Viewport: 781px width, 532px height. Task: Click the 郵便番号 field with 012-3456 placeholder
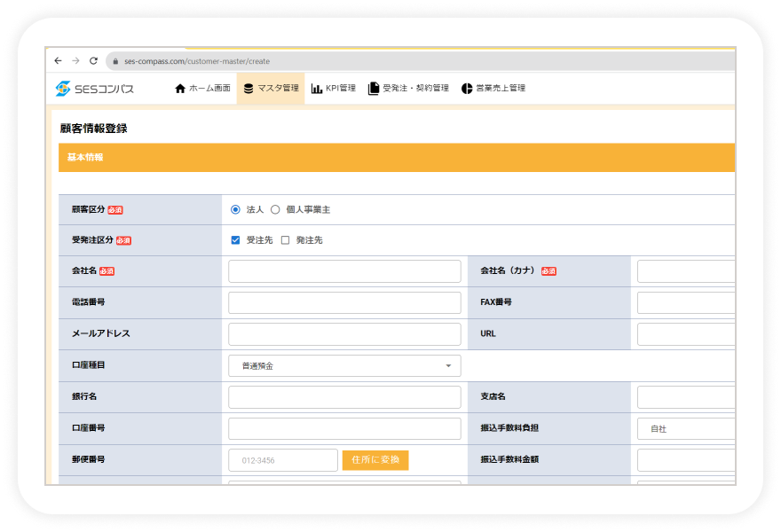coord(283,460)
